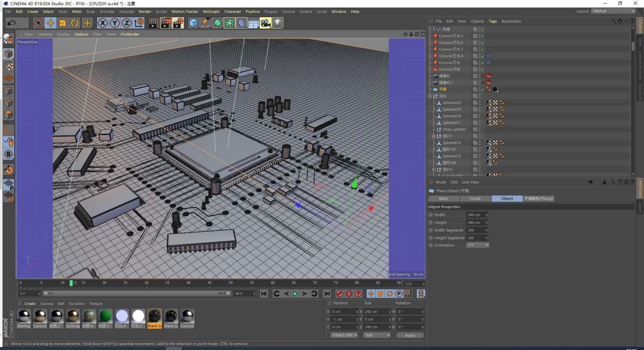
Task: Click the Render to Picture Viewer icon
Action: pyautogui.click(x=166, y=23)
